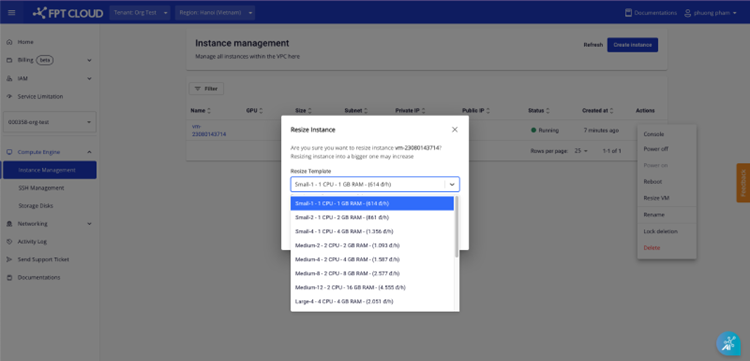Open the Rows per page 25 dropdown
The width and height of the screenshot is (750, 361).
point(581,151)
